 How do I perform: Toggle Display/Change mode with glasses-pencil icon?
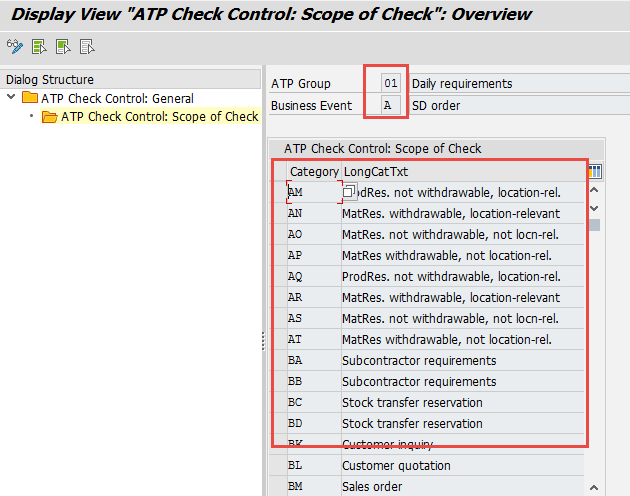click(15, 47)
